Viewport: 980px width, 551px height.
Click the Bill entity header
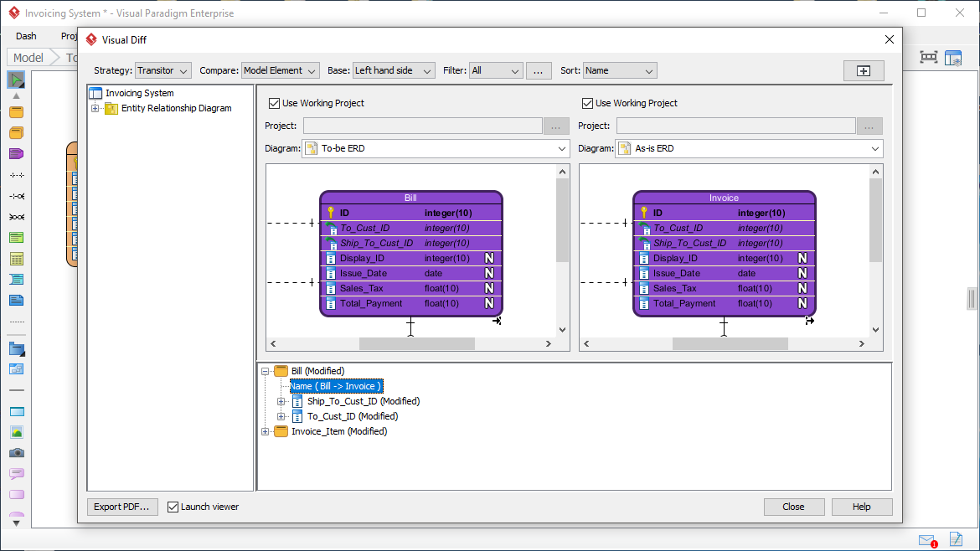click(410, 198)
